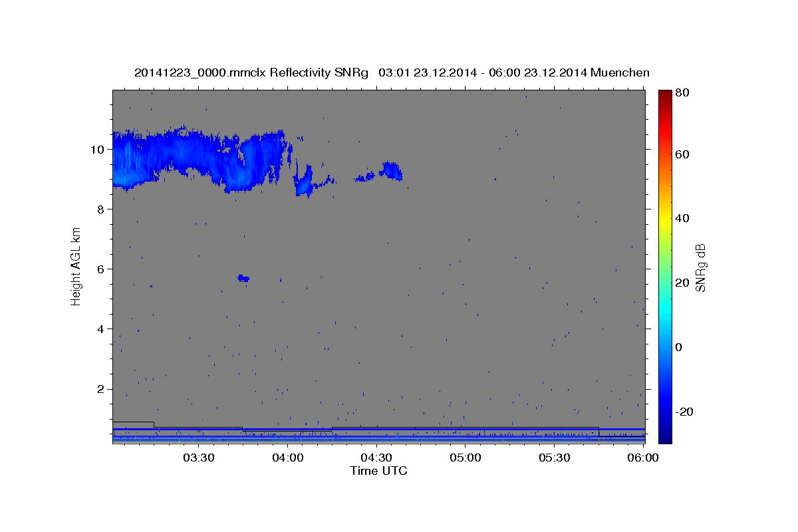The height and width of the screenshot is (532, 798).
Task: Click the small blue echo at 5.7 km
Action: pos(243,278)
